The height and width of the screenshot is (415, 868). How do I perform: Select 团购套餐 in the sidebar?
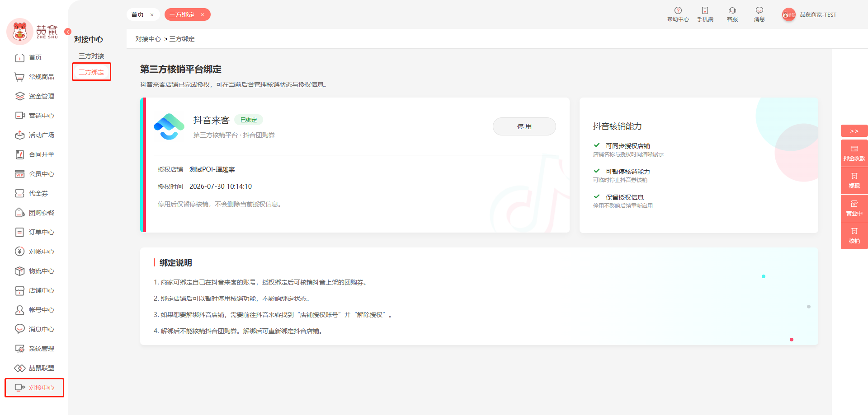point(34,213)
